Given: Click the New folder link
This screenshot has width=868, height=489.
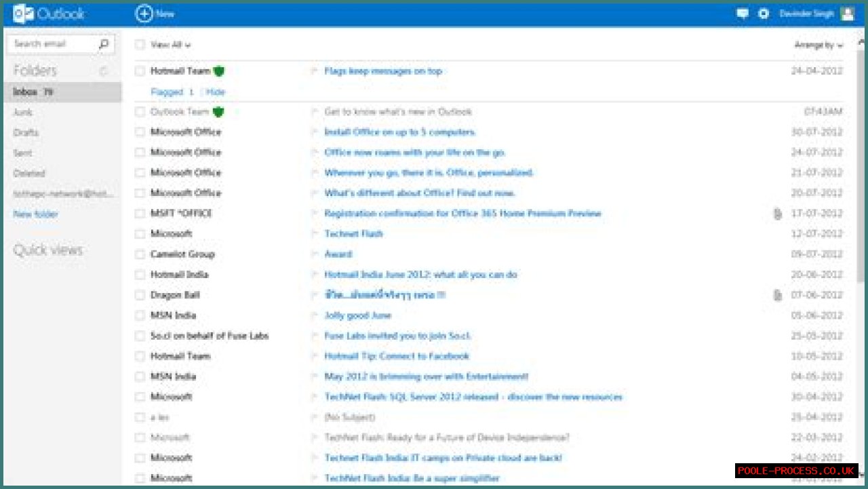Looking at the screenshot, I should click(36, 214).
